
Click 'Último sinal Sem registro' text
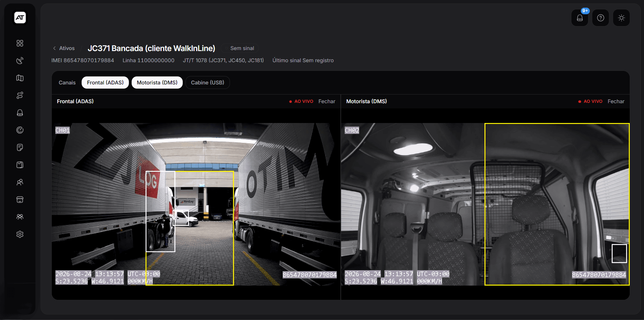pos(303,60)
